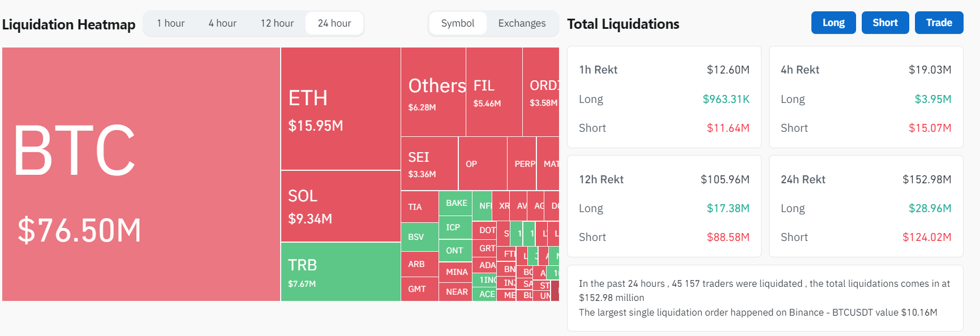Open the Trade button
Viewport: 980px width, 336px height.
(x=939, y=23)
